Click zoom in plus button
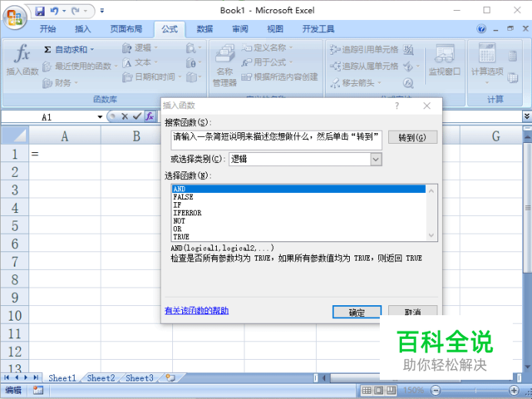Screen dimensions: 532x399 (514, 391)
